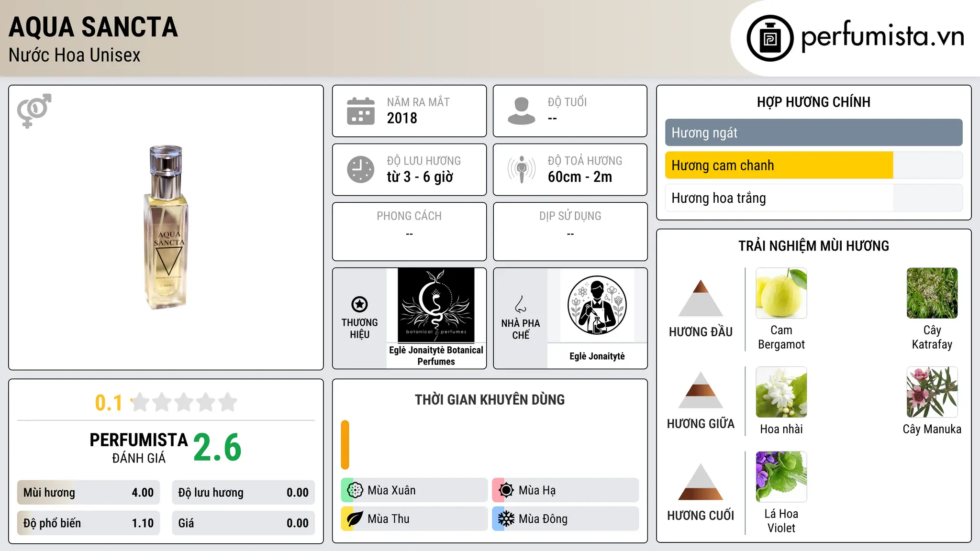The width and height of the screenshot is (980, 551).
Task: Click the Hương cam chanh accord bar
Action: tap(814, 165)
